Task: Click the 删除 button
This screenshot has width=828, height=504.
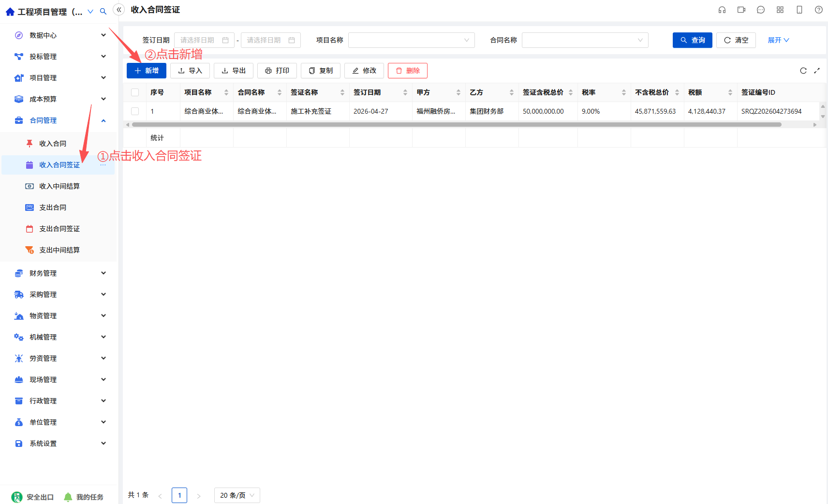Action: (x=408, y=71)
